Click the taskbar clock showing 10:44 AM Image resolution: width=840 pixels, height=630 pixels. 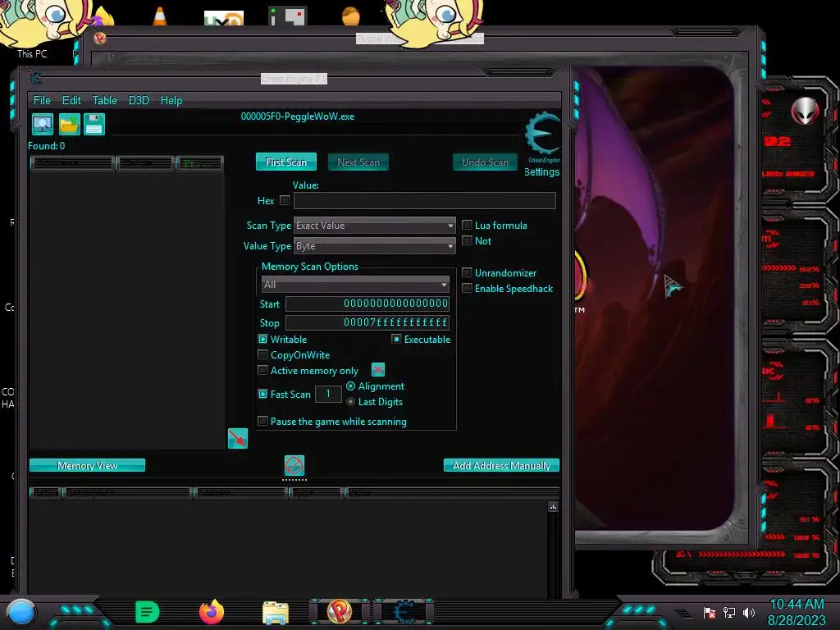click(797, 605)
